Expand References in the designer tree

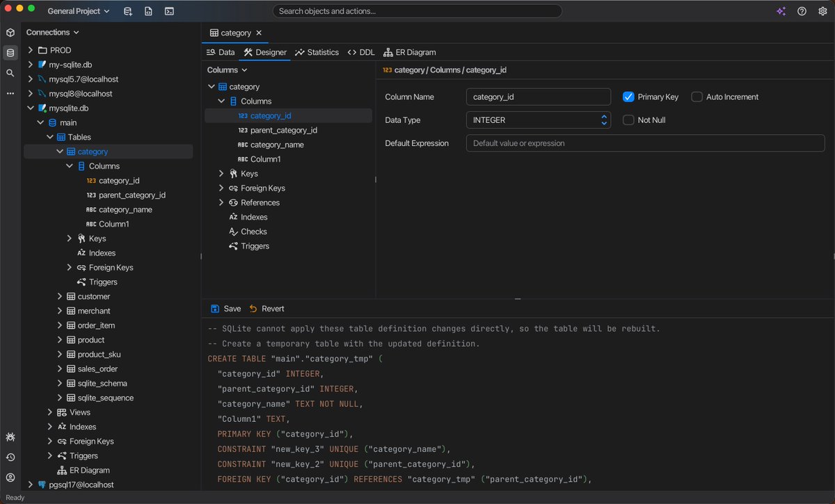click(221, 203)
